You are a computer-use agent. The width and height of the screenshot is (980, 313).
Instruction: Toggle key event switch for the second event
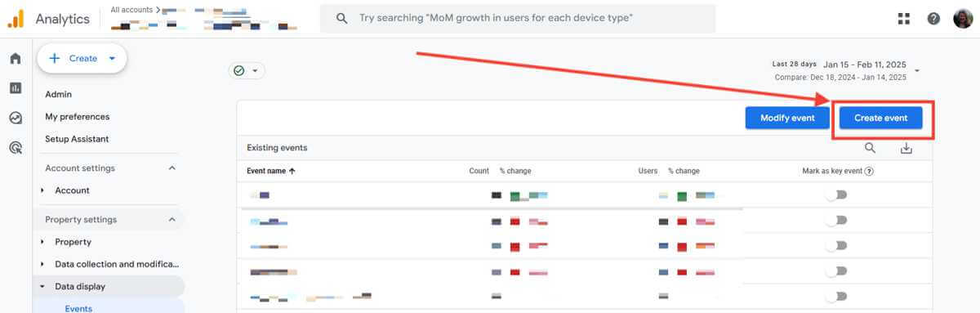click(835, 221)
